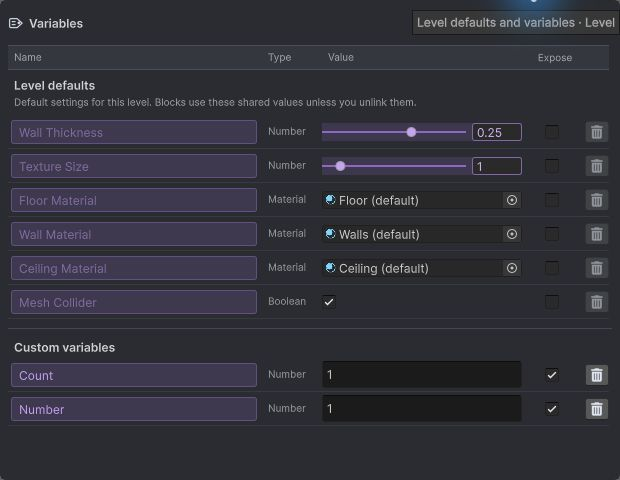
Task: Toggle Expose for Ceiling Material
Action: [552, 268]
